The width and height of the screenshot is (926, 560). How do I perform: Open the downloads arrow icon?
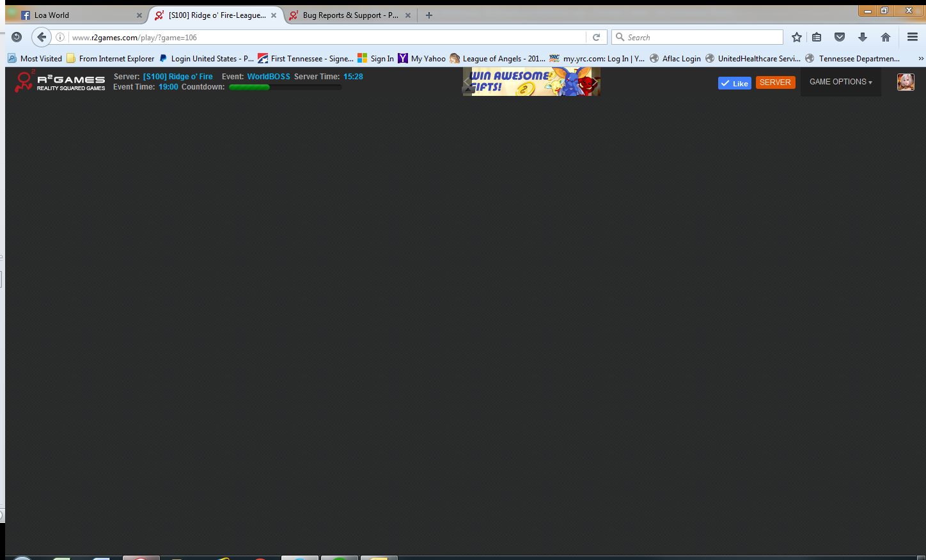pyautogui.click(x=862, y=37)
